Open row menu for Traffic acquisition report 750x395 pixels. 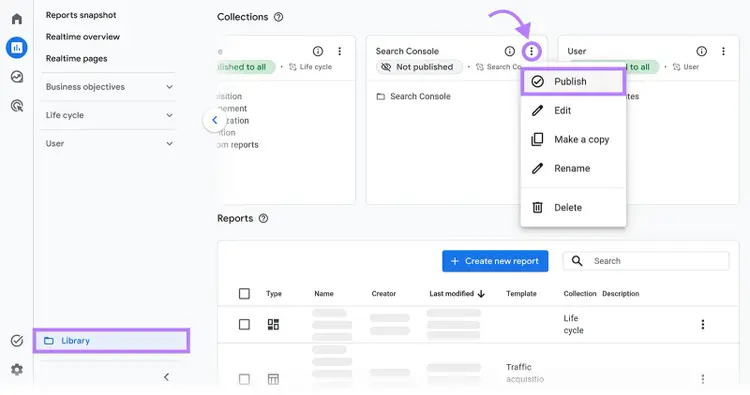pyautogui.click(x=703, y=379)
